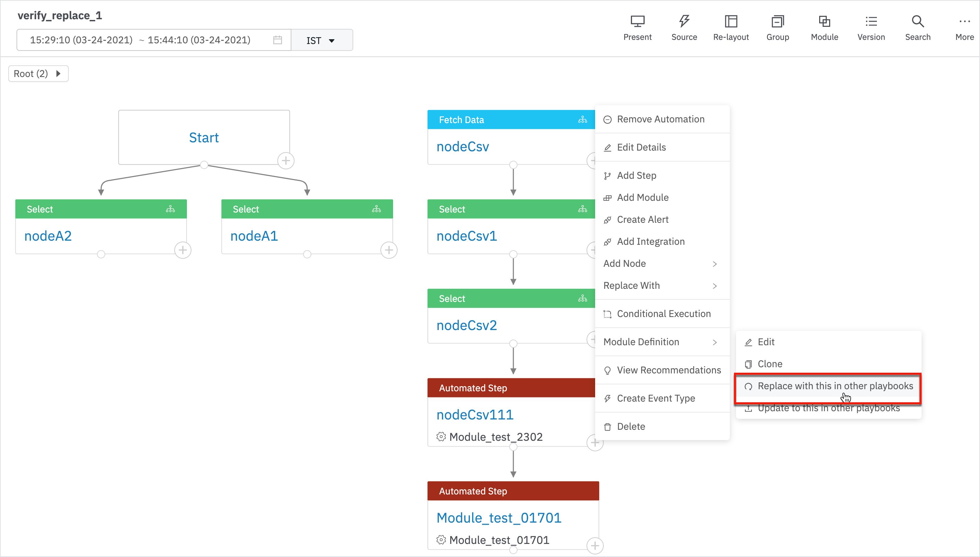Click the nodeA2 output connector circle
This screenshot has width=980, height=557.
[x=101, y=254]
